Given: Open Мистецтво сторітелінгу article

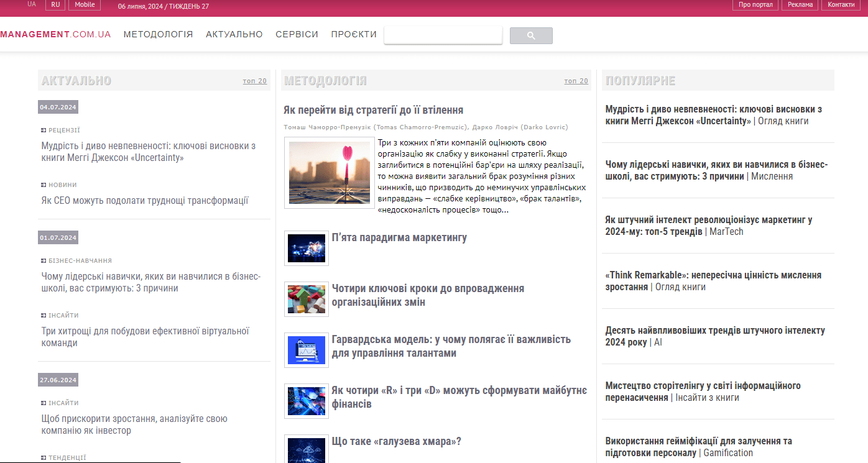Looking at the screenshot, I should pos(703,392).
